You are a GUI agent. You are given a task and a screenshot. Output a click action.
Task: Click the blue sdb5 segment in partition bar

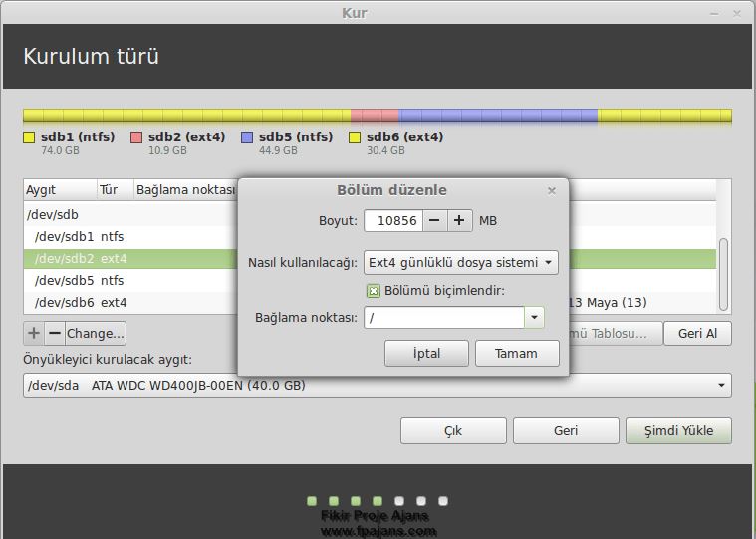click(498, 116)
